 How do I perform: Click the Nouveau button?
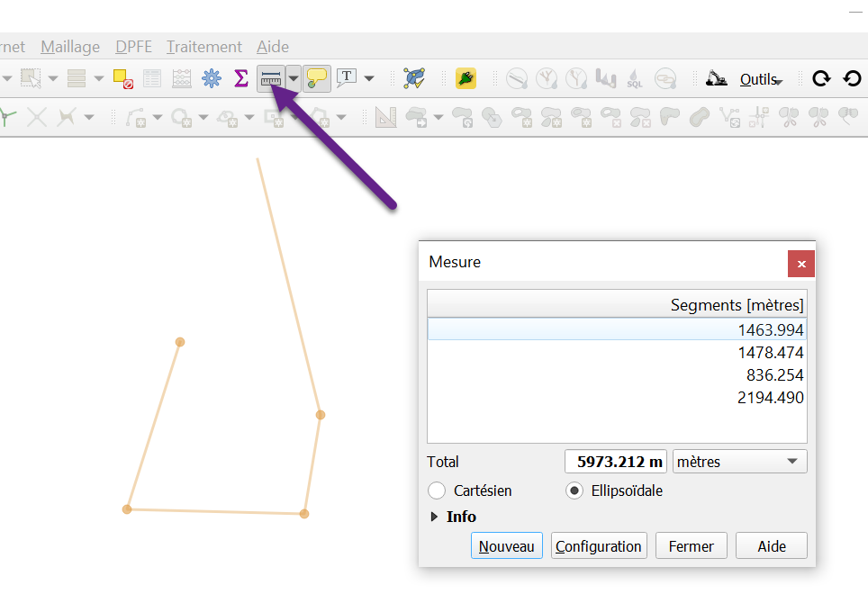[506, 545]
